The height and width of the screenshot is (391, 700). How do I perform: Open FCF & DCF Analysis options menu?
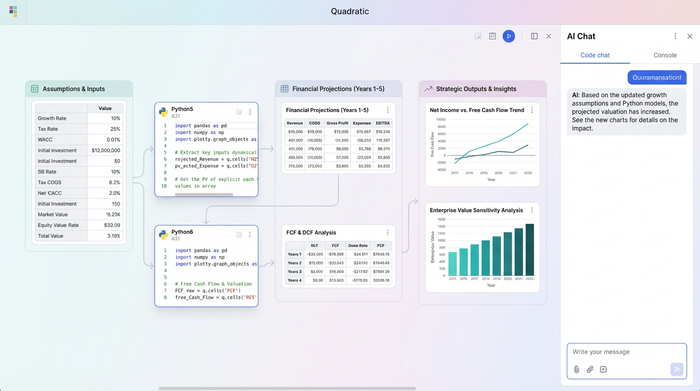click(x=388, y=233)
